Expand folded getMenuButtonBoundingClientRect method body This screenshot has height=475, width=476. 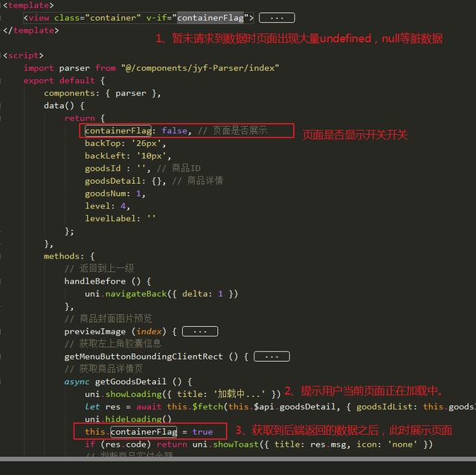[271, 357]
